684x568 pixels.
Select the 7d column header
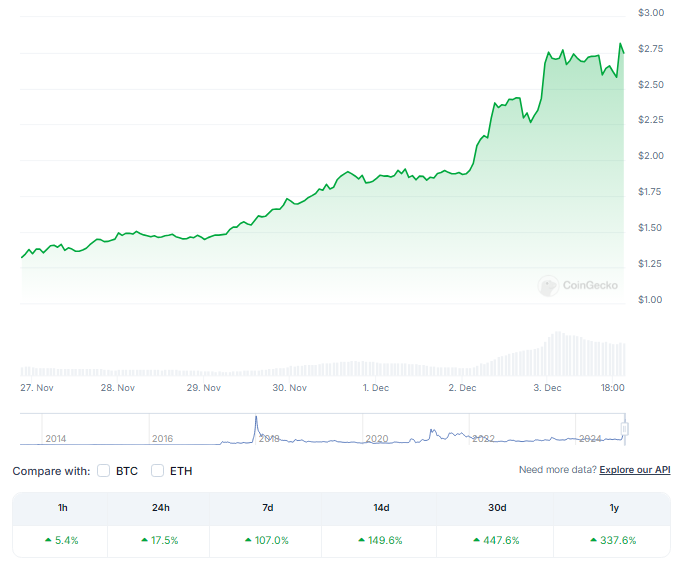(x=267, y=508)
